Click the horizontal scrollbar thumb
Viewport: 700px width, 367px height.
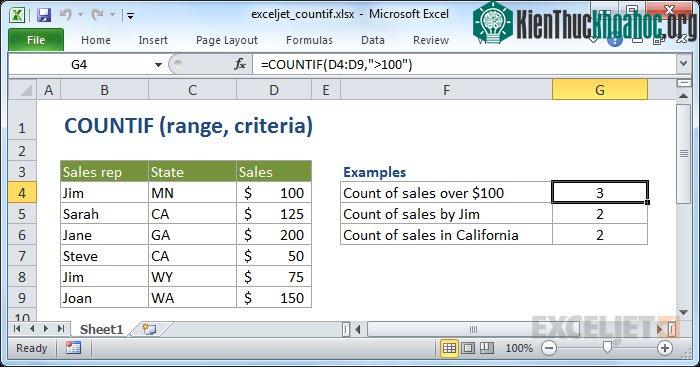(x=473, y=329)
